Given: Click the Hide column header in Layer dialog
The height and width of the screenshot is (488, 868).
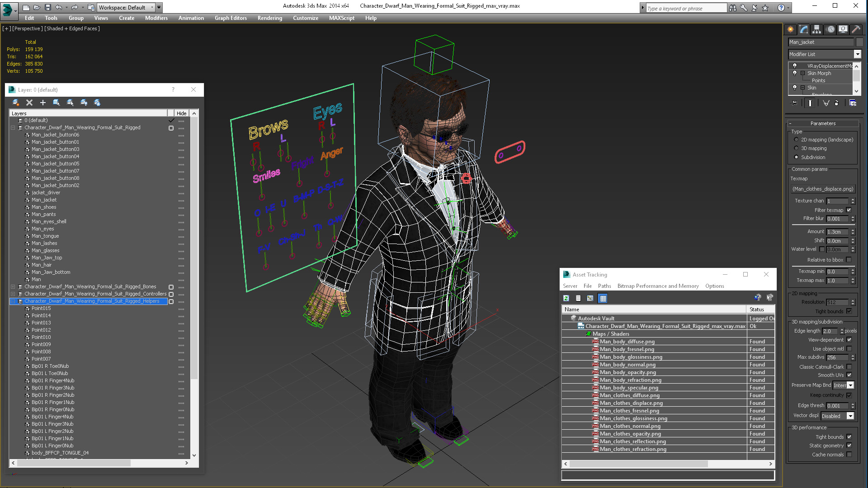Looking at the screenshot, I should point(181,113).
